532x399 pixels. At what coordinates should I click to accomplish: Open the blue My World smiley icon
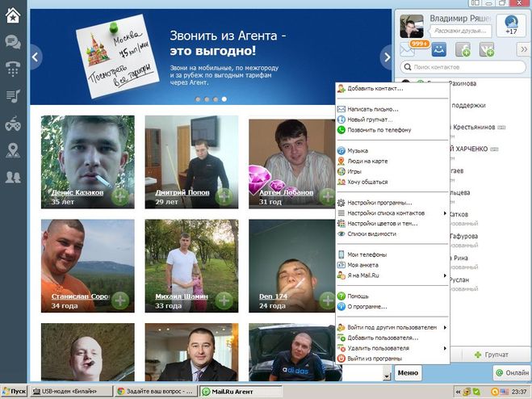tap(438, 50)
